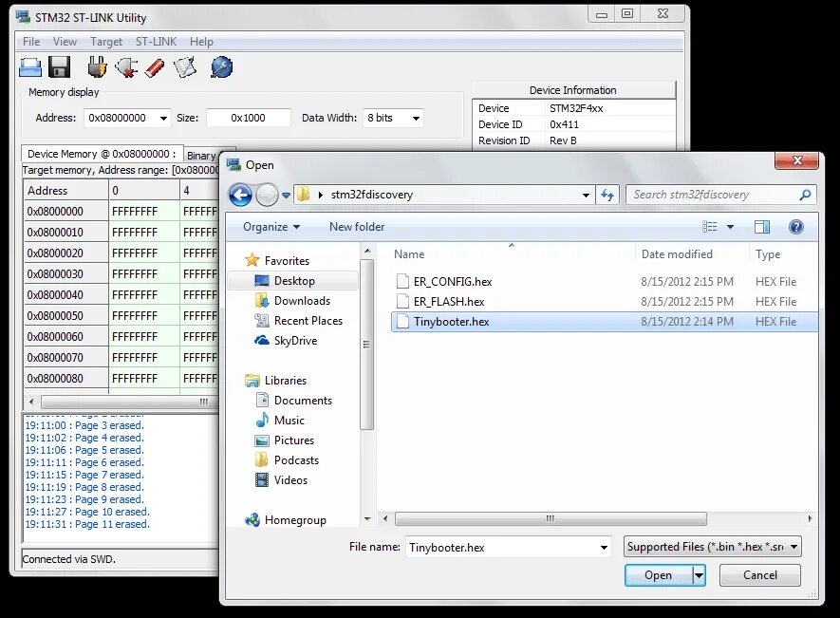This screenshot has height=618, width=840.
Task: Click memory cell at address 0x08000000
Action: [x=143, y=212]
